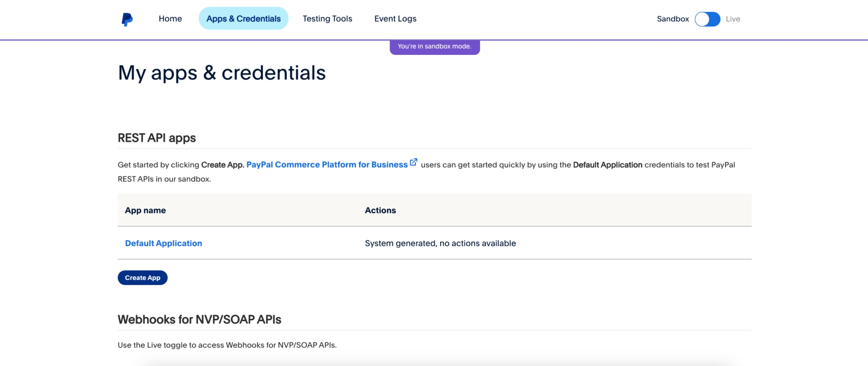Go to the Home tab
The height and width of the screenshot is (366, 868).
(x=170, y=19)
